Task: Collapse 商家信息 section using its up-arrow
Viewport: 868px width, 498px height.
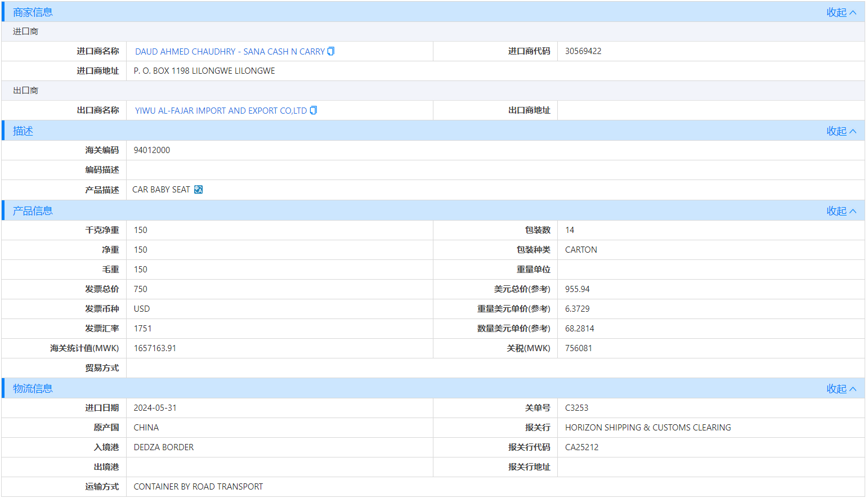Action: coord(853,11)
